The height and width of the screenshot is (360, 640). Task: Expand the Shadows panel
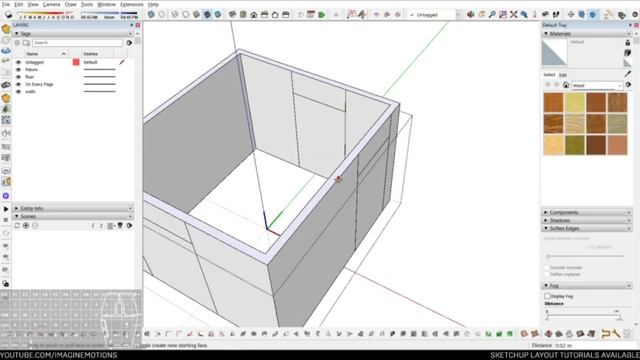[x=546, y=220]
